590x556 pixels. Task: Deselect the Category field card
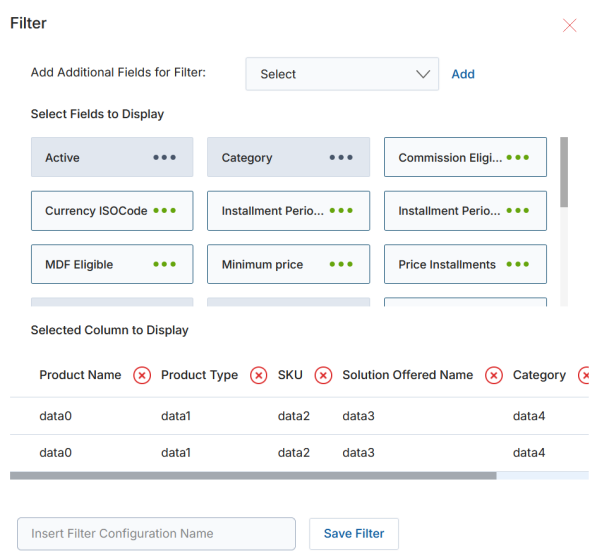tap(288, 157)
